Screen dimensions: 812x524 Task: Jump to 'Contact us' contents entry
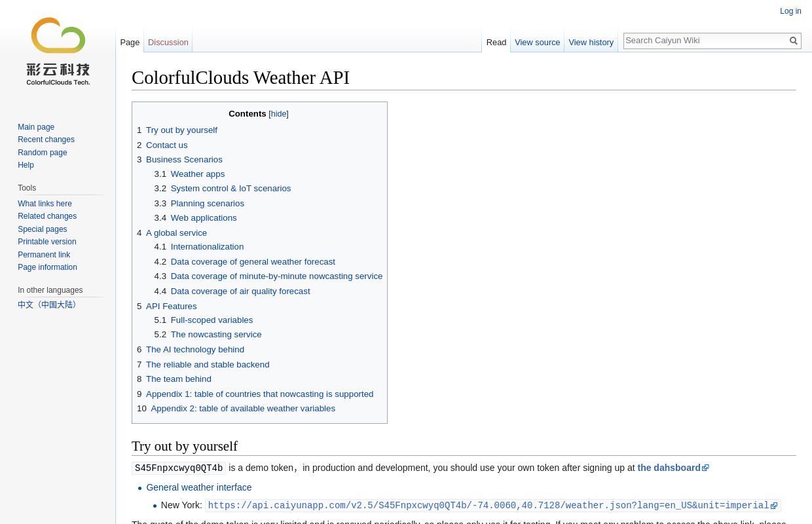tap(167, 145)
